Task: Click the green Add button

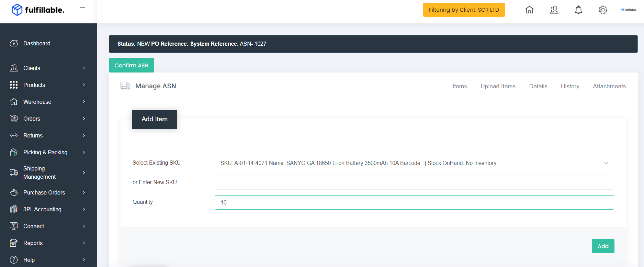Action: click(603, 246)
